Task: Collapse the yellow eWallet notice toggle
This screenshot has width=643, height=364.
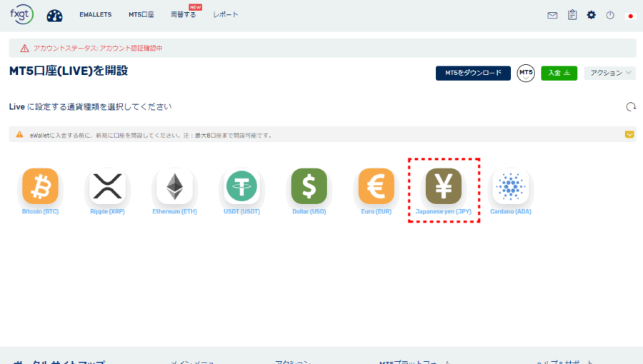Action: pos(629,134)
